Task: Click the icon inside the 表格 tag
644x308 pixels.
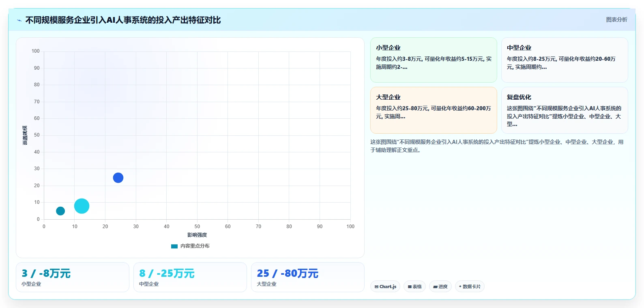Action: [x=410, y=287]
